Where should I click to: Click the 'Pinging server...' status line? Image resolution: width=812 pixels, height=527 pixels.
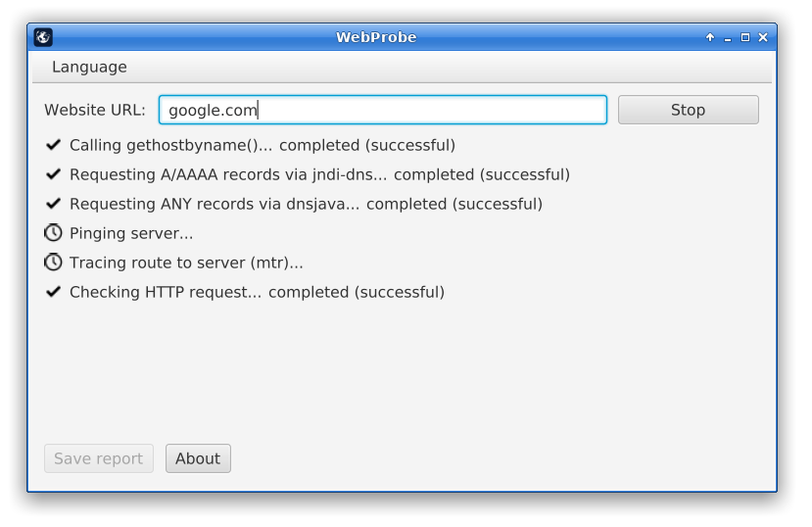(x=131, y=233)
